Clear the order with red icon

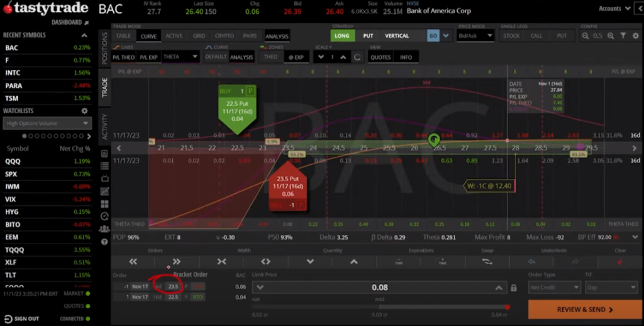[x=619, y=262]
